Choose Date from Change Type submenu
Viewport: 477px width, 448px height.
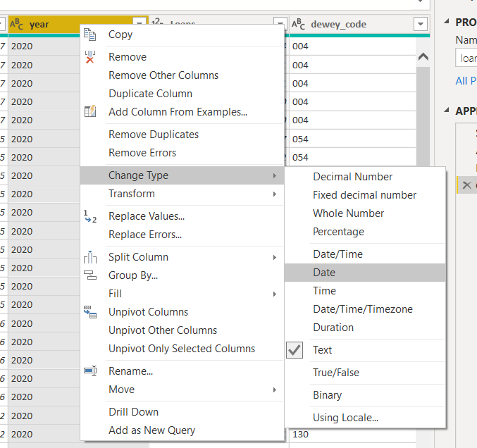[x=324, y=273]
